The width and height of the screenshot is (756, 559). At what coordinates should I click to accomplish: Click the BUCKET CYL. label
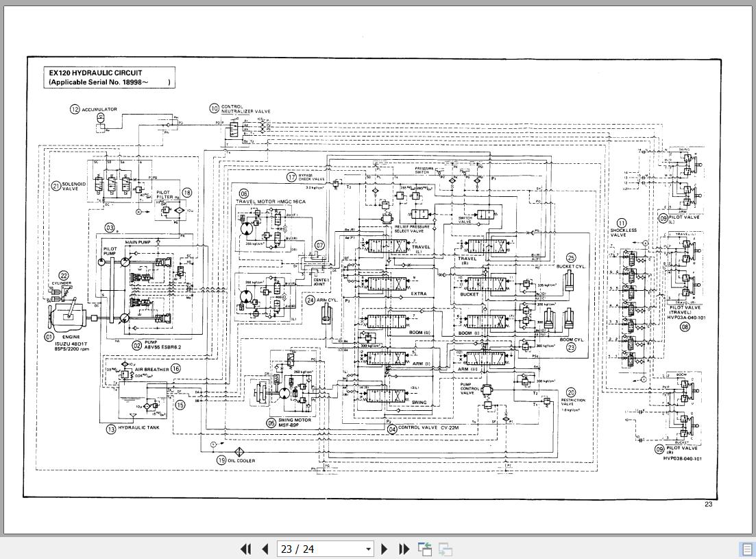click(x=571, y=266)
